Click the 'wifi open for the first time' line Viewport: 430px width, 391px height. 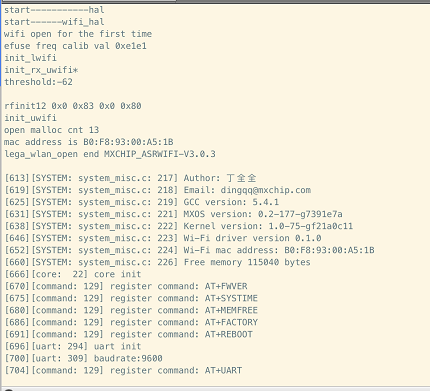[x=78, y=34]
